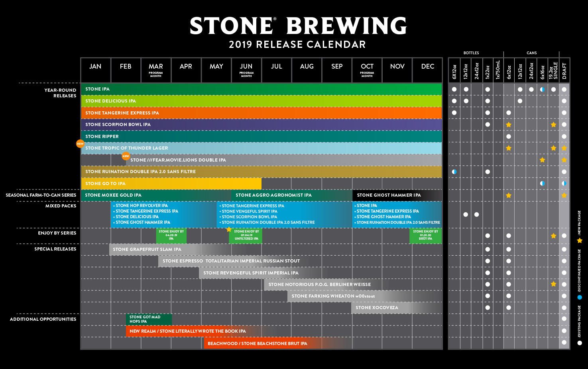Click Tangerine Express IPA's 6x12oz bottle dot
Image resolution: width=588 pixels, height=369 pixels.
[x=454, y=113]
